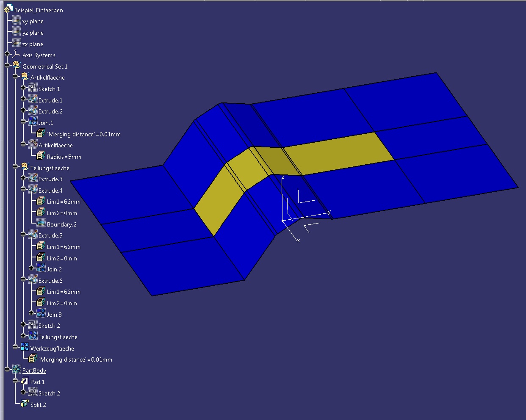Select Lim2=0mm under Extrude.4
The width and height of the screenshot is (526, 420).
tap(62, 213)
